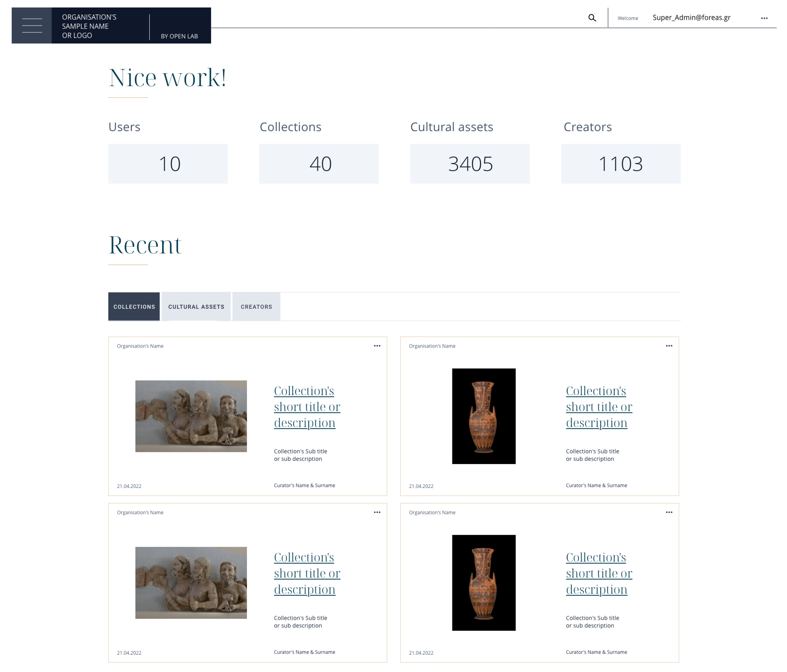Open top-left collection's title link

pos(306,407)
